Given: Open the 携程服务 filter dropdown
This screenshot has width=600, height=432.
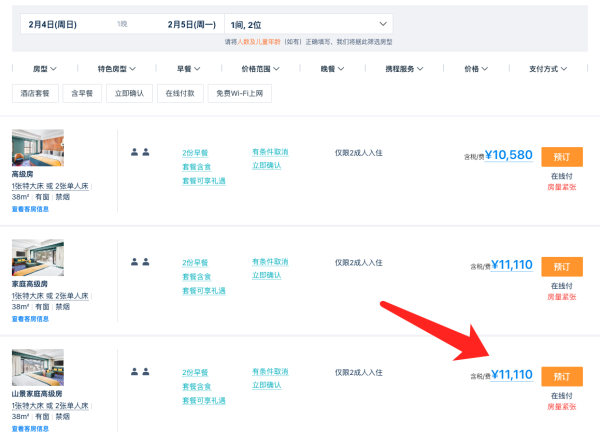Looking at the screenshot, I should 404,69.
